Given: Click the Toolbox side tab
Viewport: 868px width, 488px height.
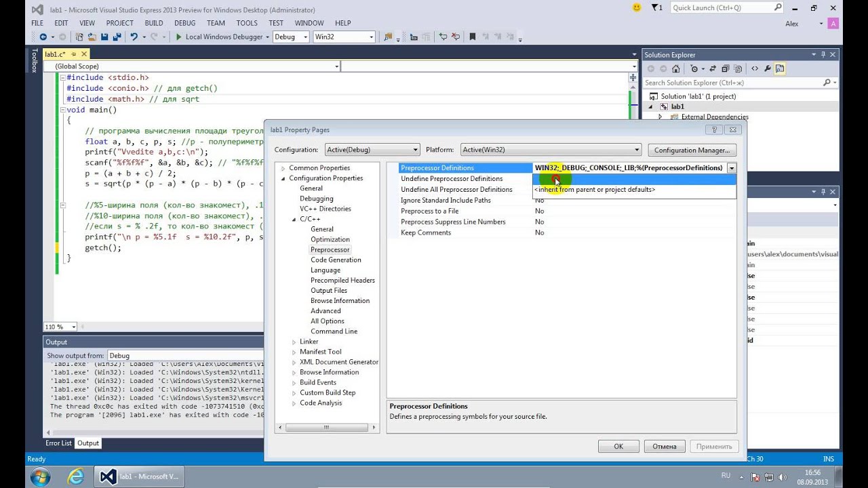Looking at the screenshot, I should pyautogui.click(x=35, y=60).
